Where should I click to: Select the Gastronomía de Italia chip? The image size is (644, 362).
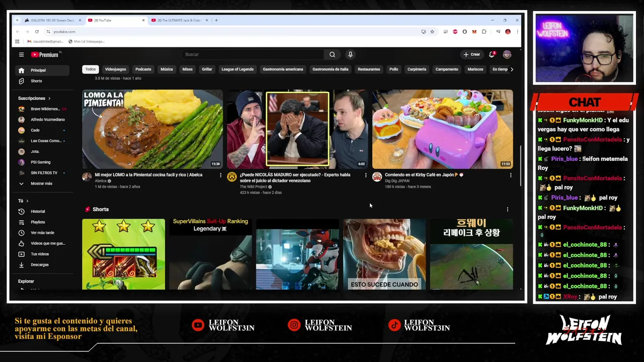[330, 69]
